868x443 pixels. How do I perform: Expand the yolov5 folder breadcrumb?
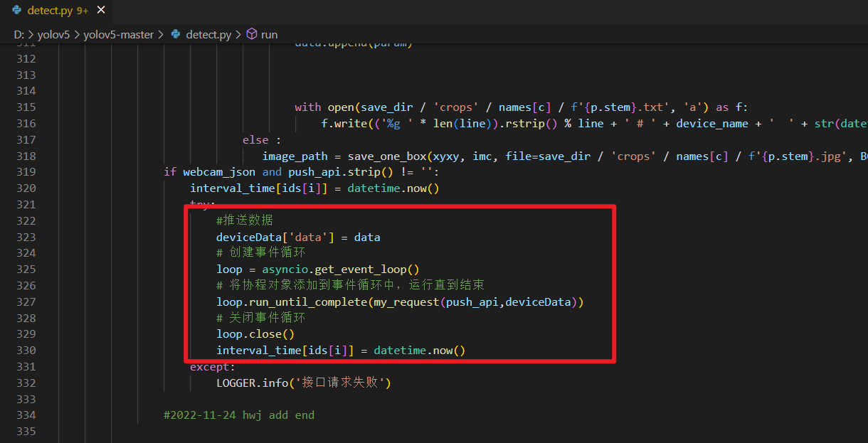(x=53, y=34)
